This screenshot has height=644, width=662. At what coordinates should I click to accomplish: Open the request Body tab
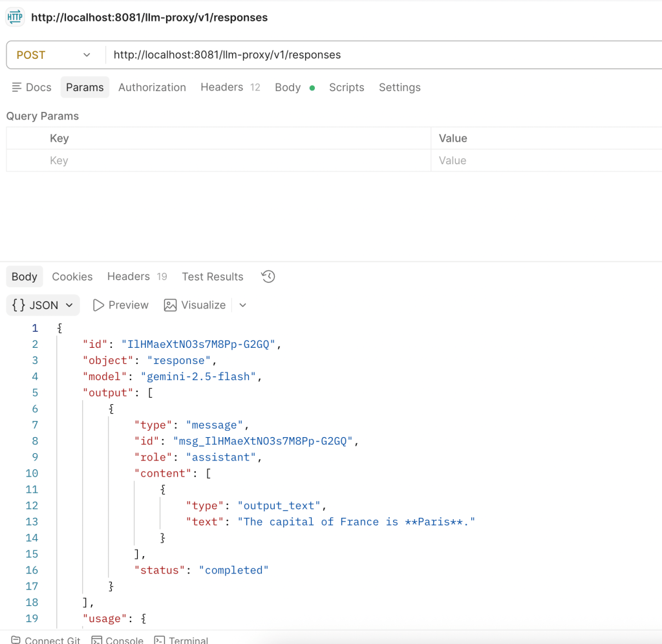pyautogui.click(x=288, y=87)
